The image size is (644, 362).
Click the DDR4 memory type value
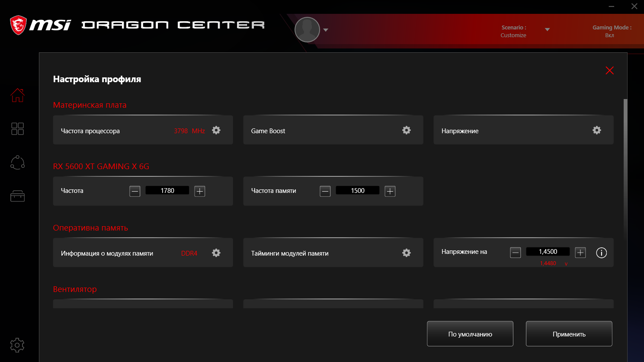coord(189,253)
